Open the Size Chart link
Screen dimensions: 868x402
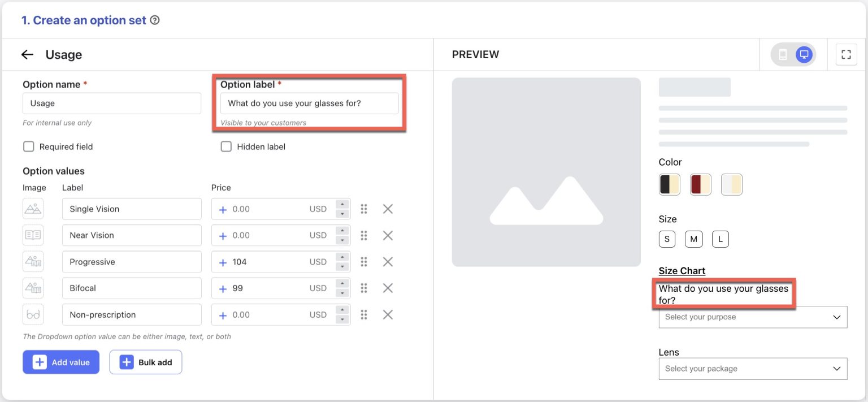682,271
